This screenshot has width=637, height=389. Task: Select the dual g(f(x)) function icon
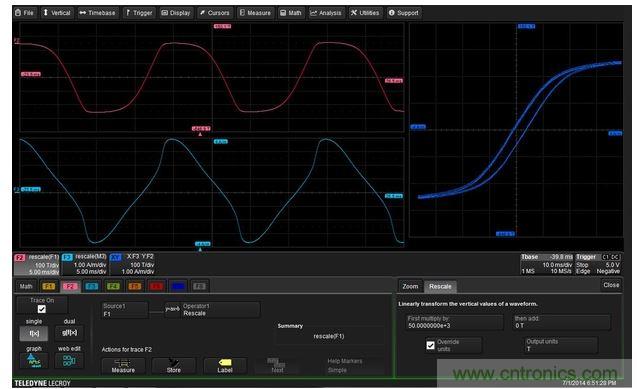pos(69,333)
